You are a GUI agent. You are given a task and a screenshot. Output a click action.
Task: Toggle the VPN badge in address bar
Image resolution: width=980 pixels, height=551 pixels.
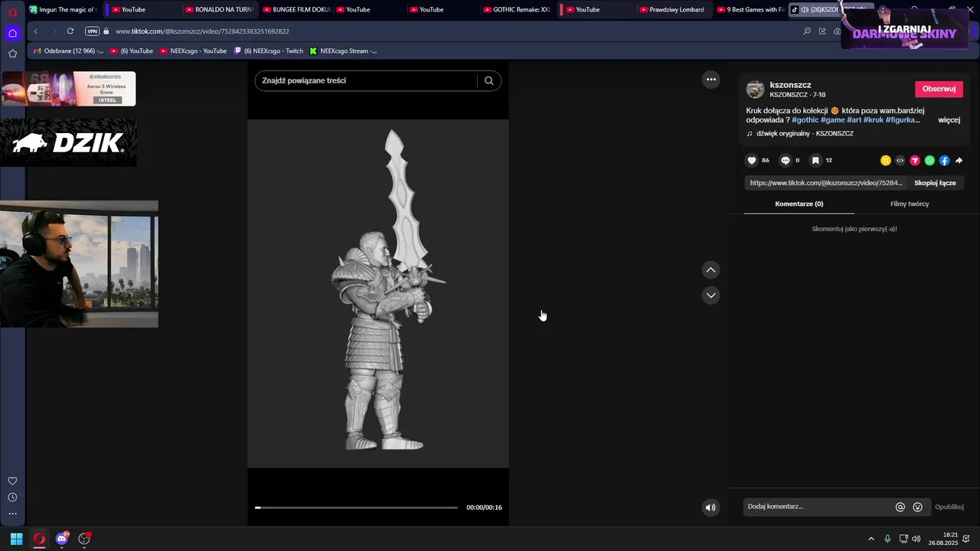(x=92, y=31)
